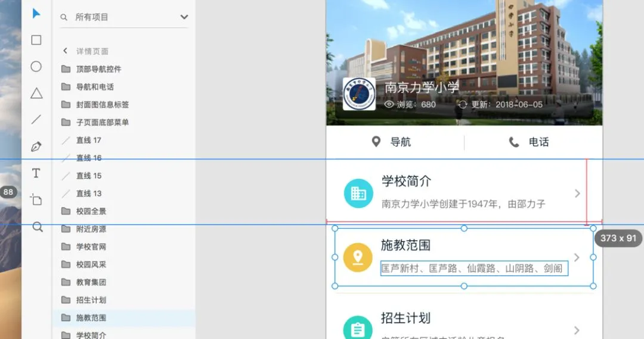The height and width of the screenshot is (339, 644).
Task: Click the refresh update icon
Action: (463, 105)
